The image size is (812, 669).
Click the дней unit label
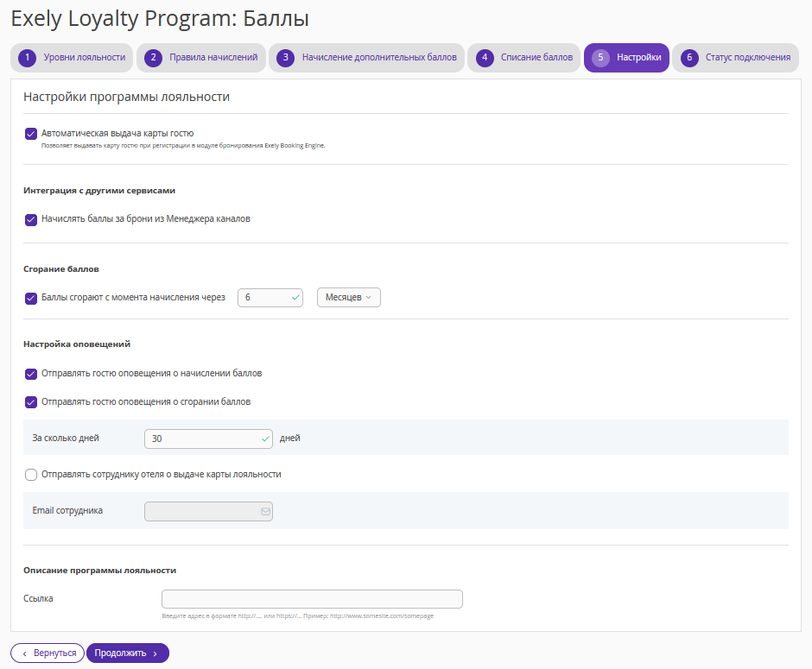290,439
